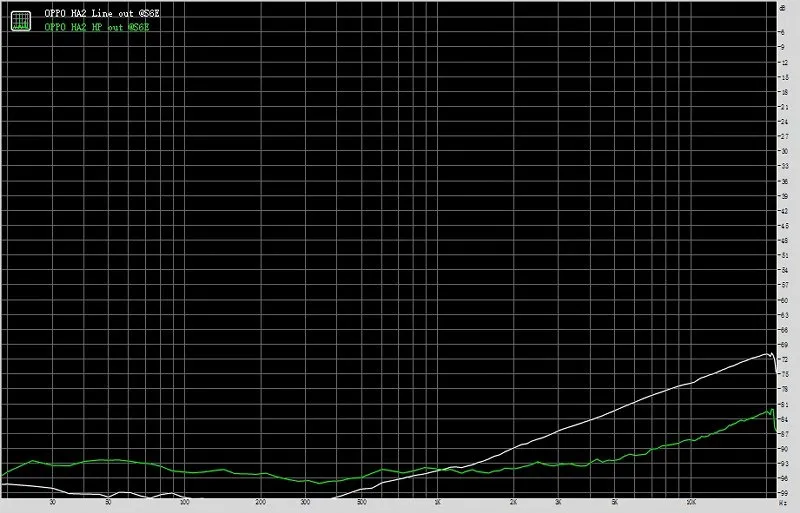Image resolution: width=800 pixels, height=513 pixels.
Task: Click the dB unit label above the vertical axis
Action: [x=783, y=8]
